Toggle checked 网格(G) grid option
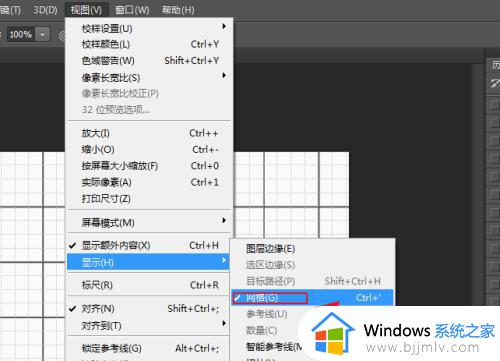The width and height of the screenshot is (500, 361). click(x=312, y=298)
